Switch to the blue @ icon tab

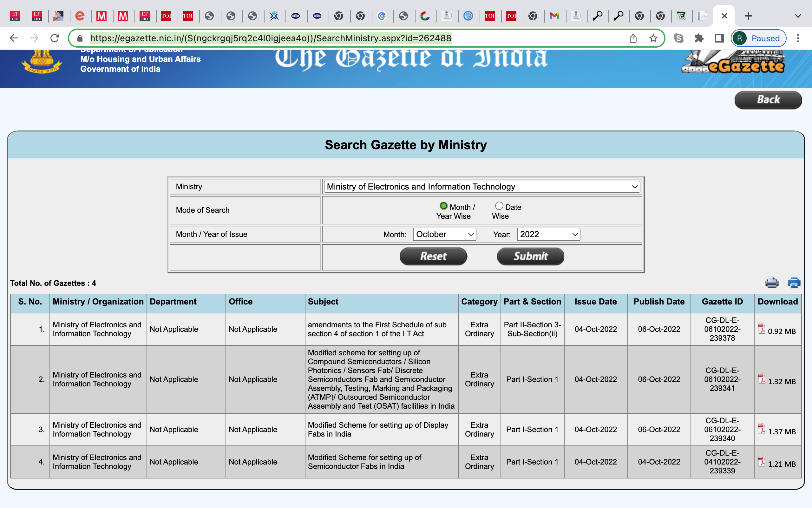(382, 16)
